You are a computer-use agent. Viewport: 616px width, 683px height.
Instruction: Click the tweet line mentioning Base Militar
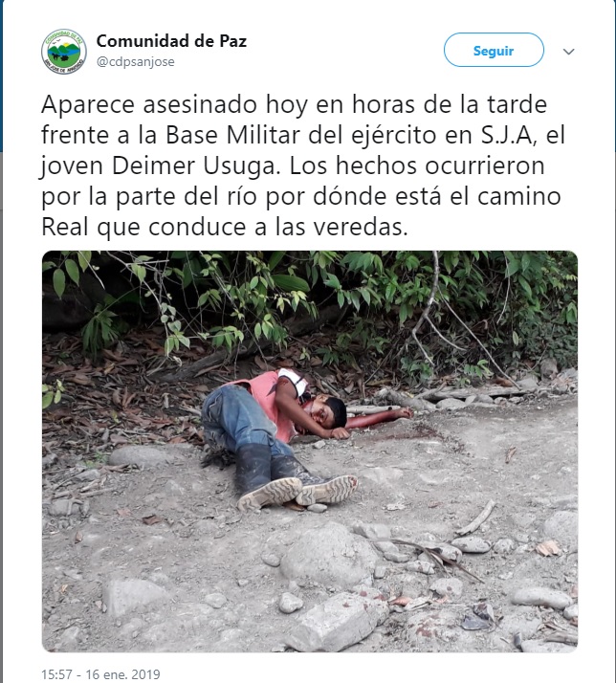[x=303, y=136]
